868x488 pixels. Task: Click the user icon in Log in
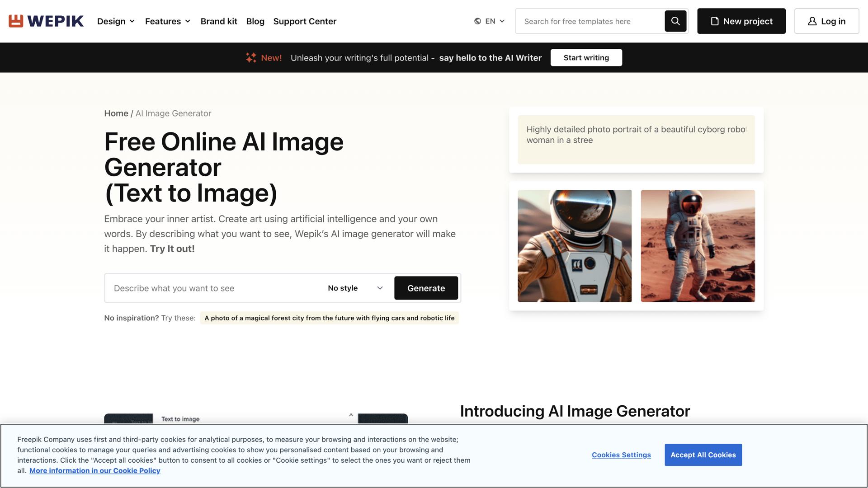click(x=812, y=21)
